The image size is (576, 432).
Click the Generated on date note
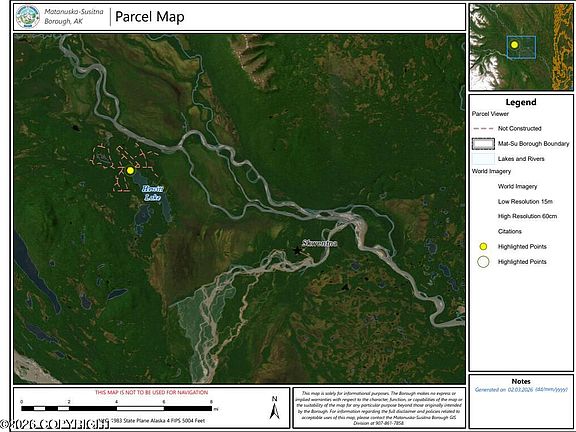[x=521, y=389]
